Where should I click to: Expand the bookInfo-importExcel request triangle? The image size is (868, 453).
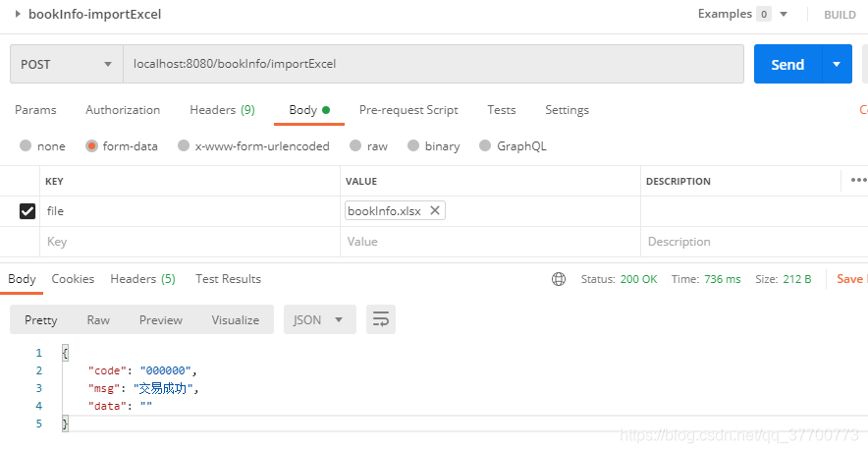pos(18,14)
